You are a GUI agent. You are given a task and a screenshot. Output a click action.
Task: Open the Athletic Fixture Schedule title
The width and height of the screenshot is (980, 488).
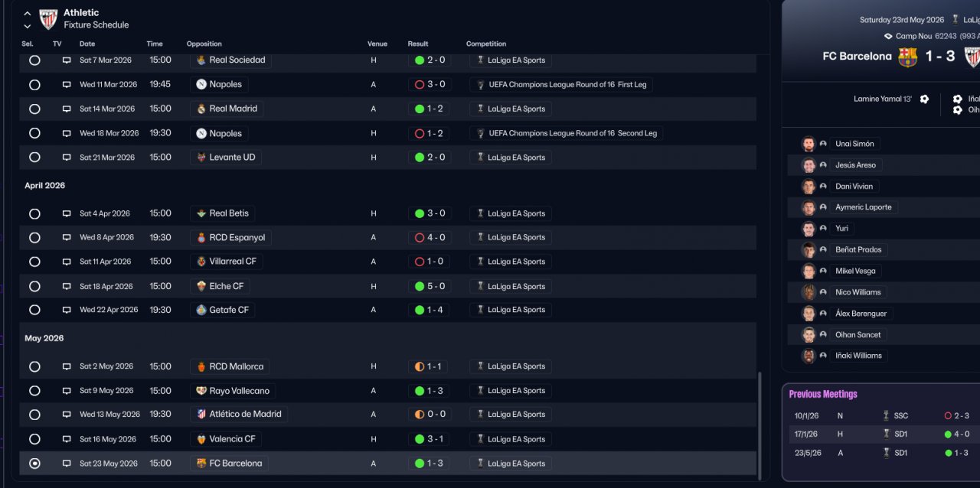click(x=96, y=19)
